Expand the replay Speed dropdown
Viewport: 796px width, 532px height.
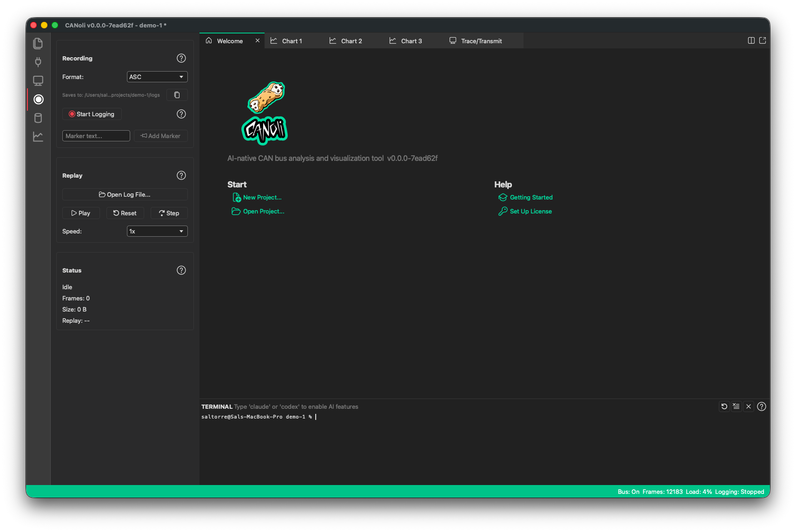tap(157, 231)
